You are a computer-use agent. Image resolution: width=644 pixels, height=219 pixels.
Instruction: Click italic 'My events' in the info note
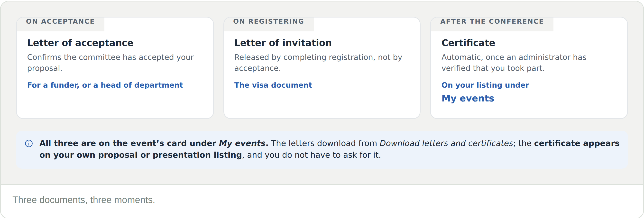click(242, 143)
